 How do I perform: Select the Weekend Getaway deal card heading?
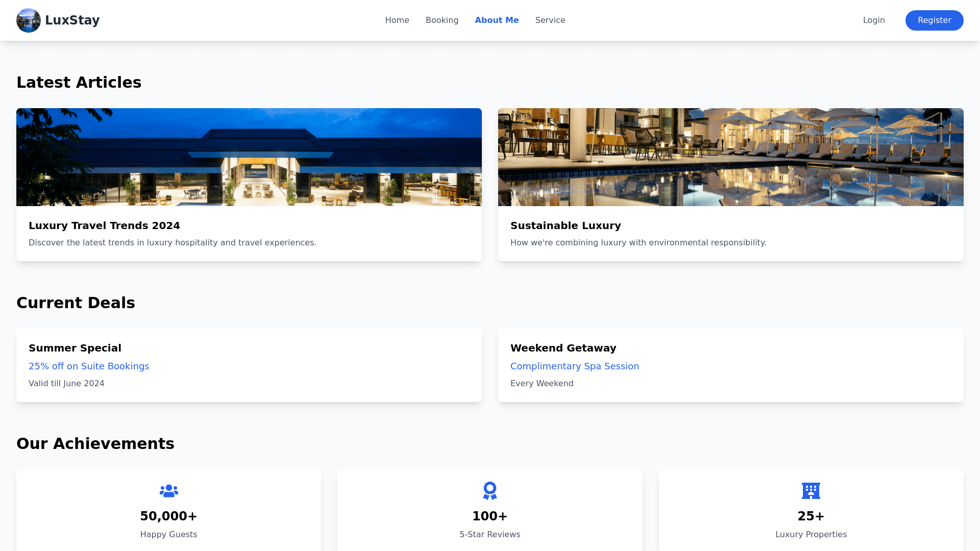pos(563,348)
